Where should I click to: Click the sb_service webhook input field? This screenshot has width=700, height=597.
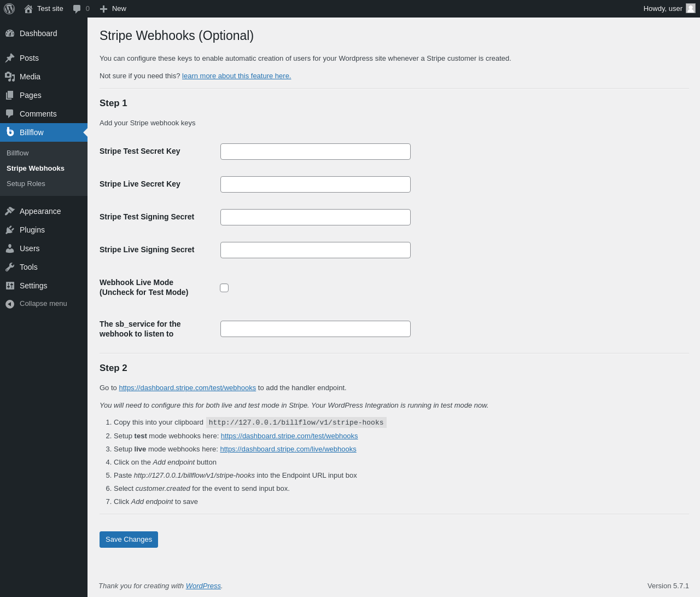(315, 329)
